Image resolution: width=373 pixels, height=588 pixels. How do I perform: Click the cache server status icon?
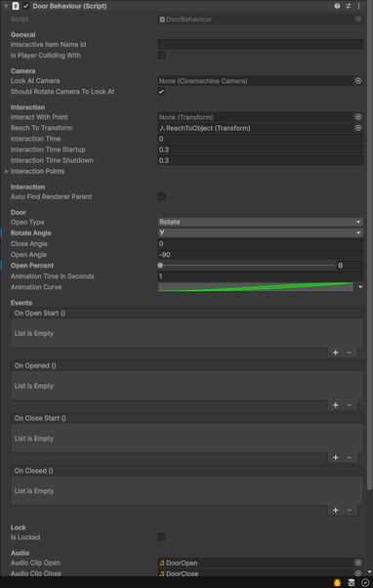352,582
